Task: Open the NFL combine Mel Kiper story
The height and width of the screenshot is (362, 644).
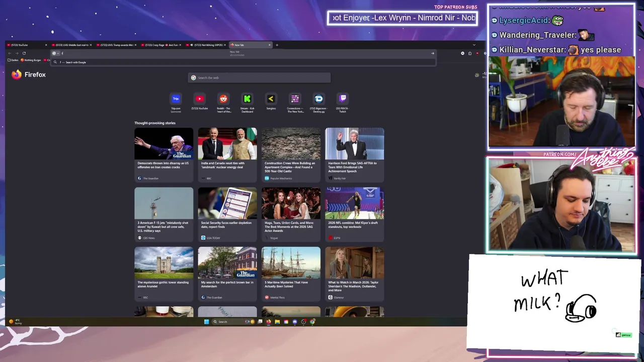Action: point(354,214)
